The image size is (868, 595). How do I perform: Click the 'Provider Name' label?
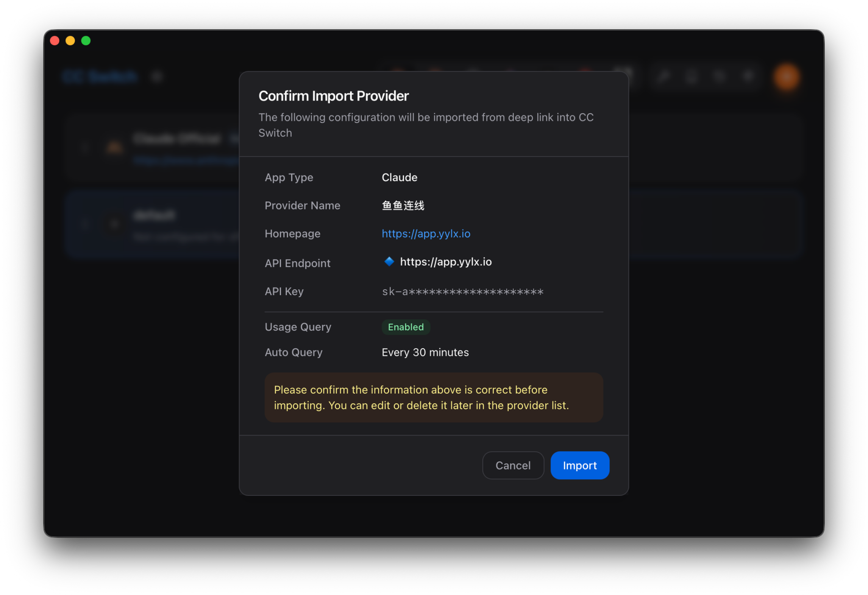302,206
